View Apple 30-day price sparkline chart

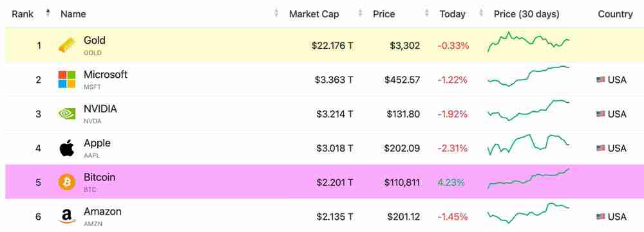pyautogui.click(x=529, y=145)
